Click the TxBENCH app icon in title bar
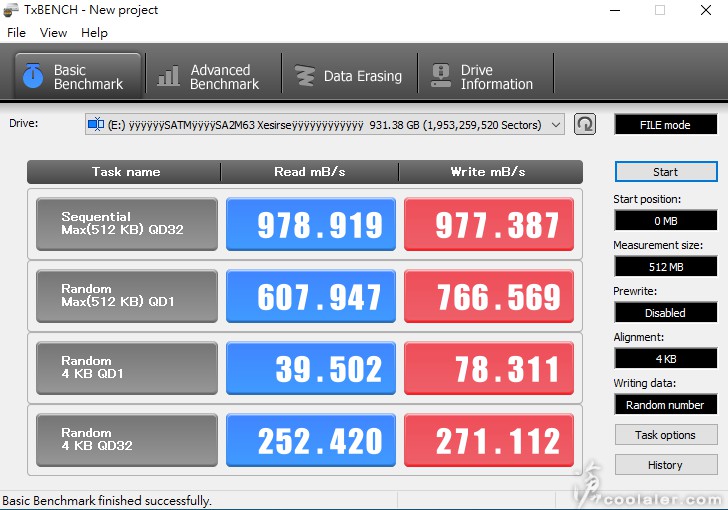Viewport: 728px width, 510px height. pos(10,10)
